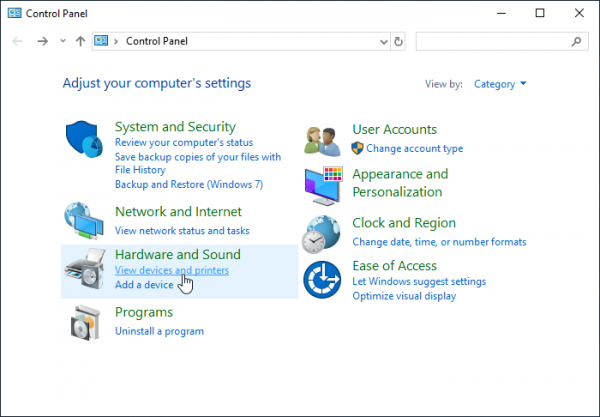
Task: Open Appearance and Personalization heading
Action: pyautogui.click(x=400, y=183)
